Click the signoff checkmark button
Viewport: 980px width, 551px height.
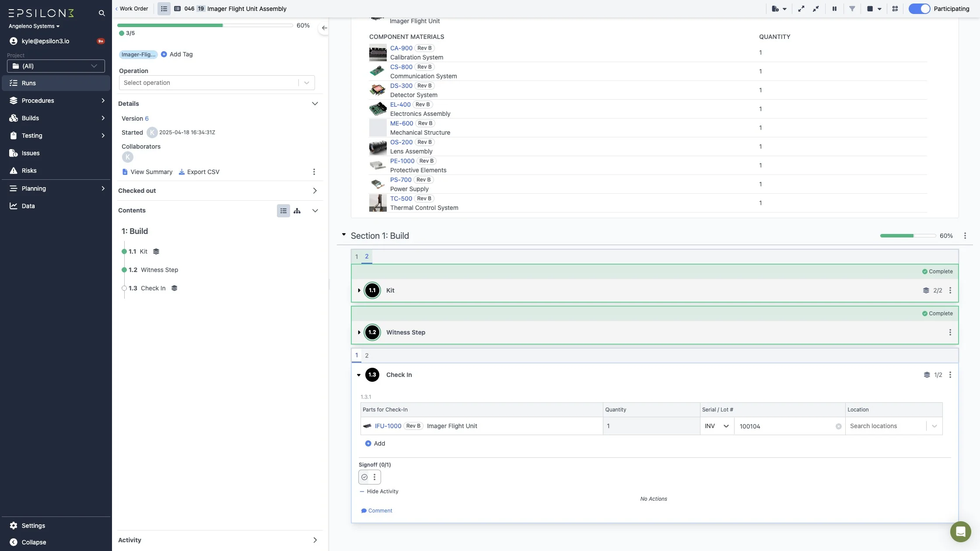pos(364,477)
